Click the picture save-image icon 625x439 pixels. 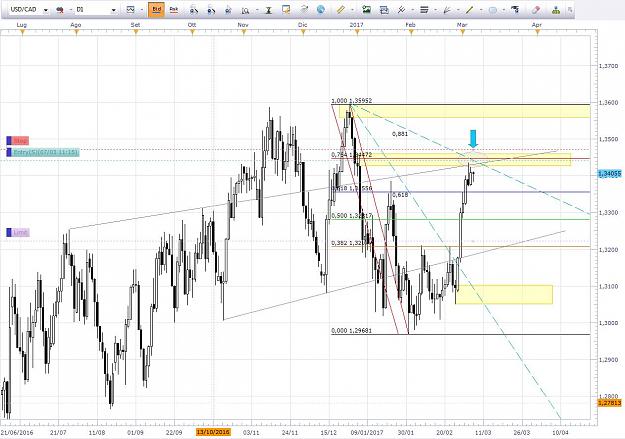pyautogui.click(x=366, y=10)
